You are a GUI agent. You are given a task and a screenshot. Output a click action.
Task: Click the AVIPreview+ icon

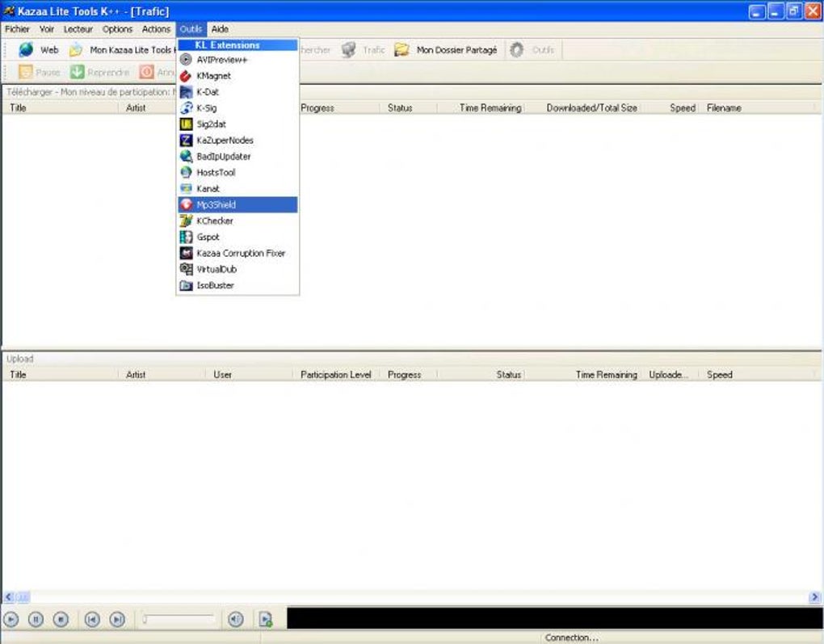pyautogui.click(x=186, y=60)
